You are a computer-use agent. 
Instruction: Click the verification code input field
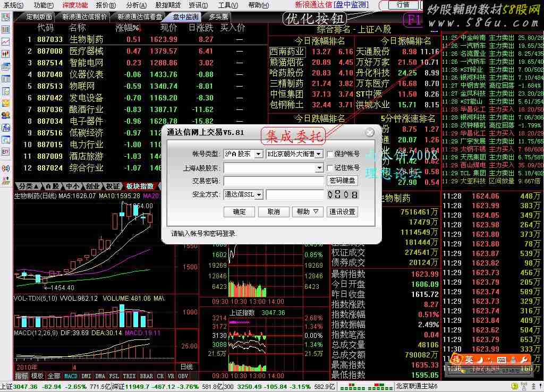click(x=295, y=194)
